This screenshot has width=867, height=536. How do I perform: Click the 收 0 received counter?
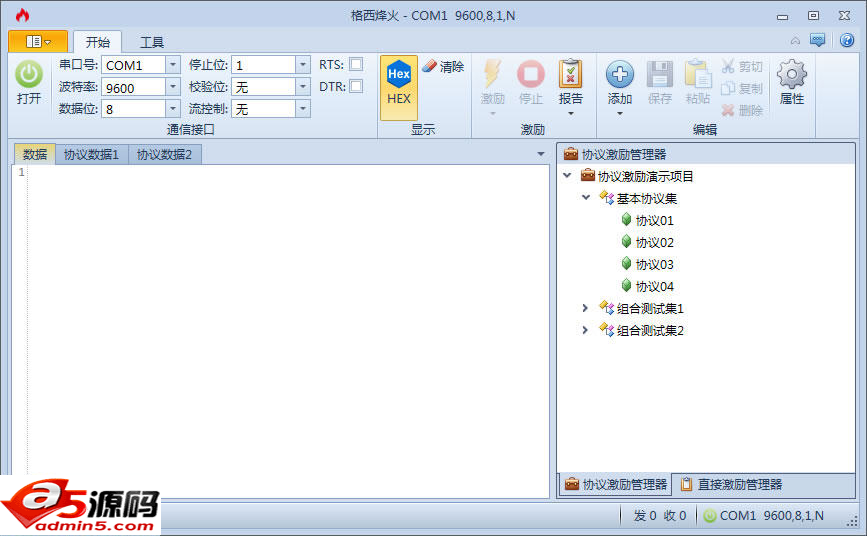[675, 516]
